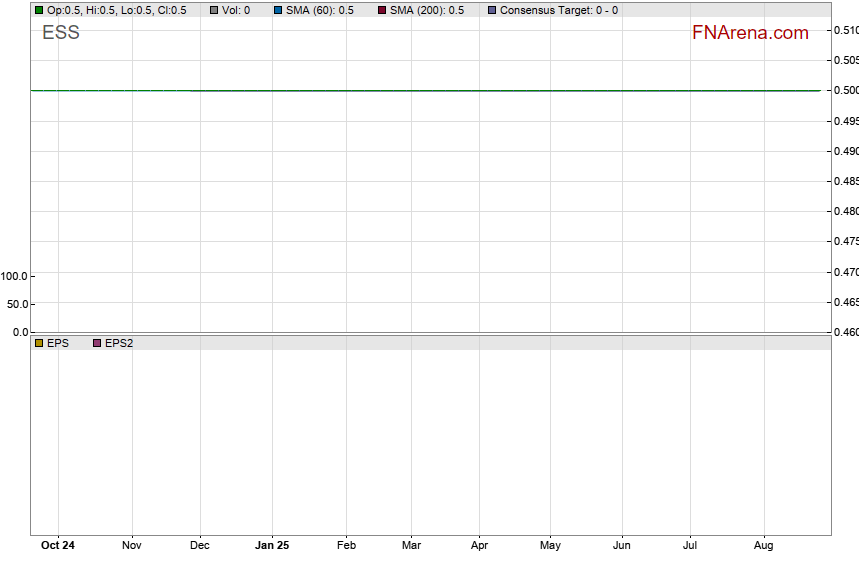
Task: Click the blue SMA (60) legend square
Action: 278,10
